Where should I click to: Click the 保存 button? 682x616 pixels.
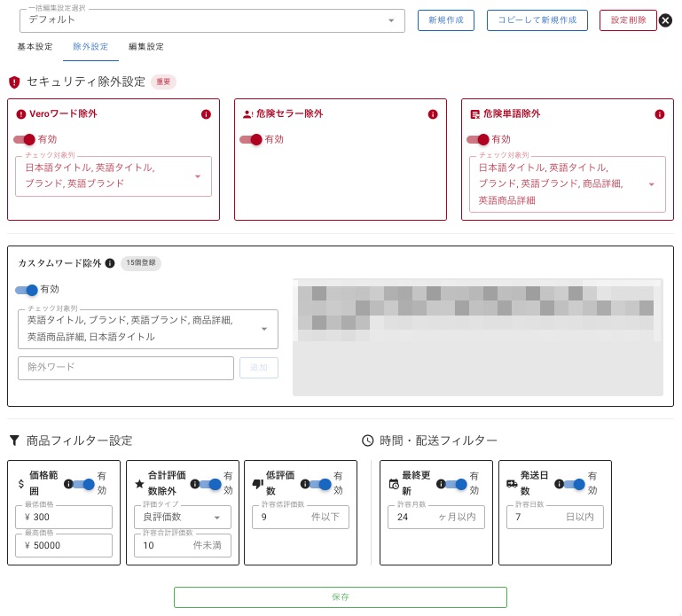(340, 597)
